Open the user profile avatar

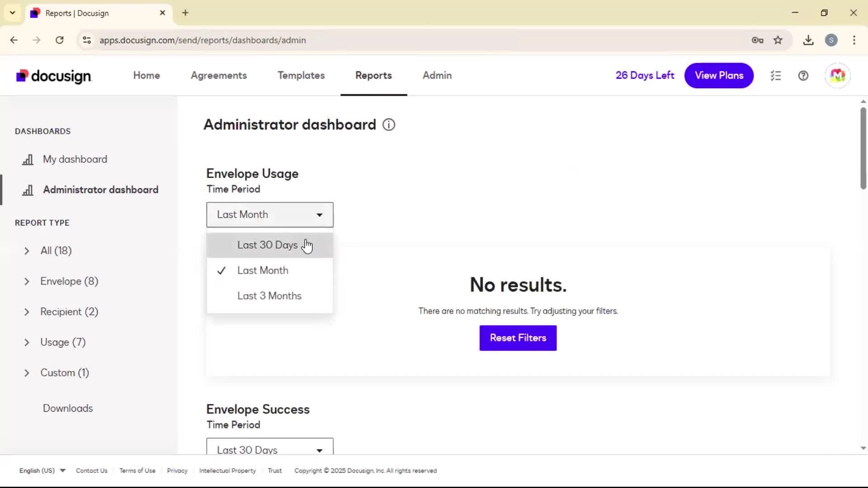838,75
